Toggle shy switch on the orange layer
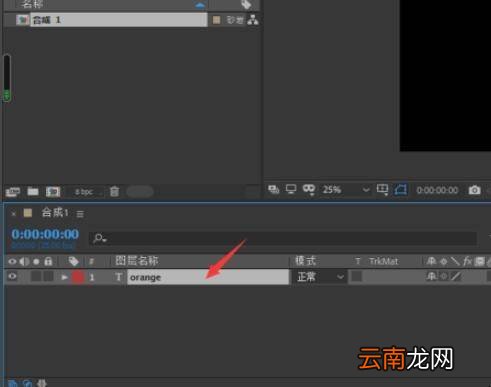Image resolution: width=491 pixels, height=387 pixels. 431,276
